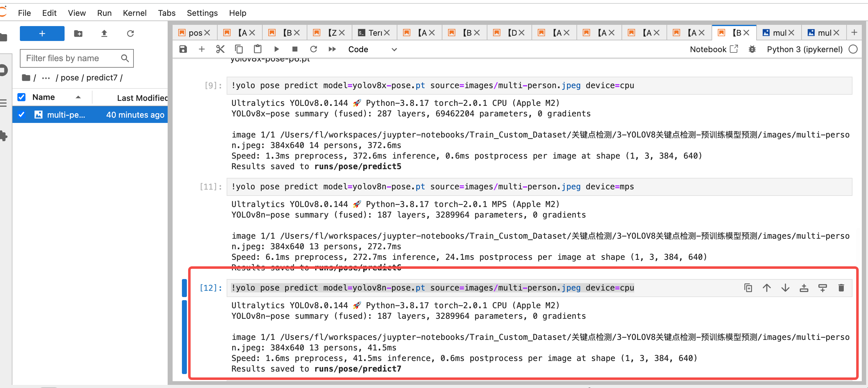The width and height of the screenshot is (868, 388).
Task: Upload files into the file browser
Action: [x=104, y=34]
